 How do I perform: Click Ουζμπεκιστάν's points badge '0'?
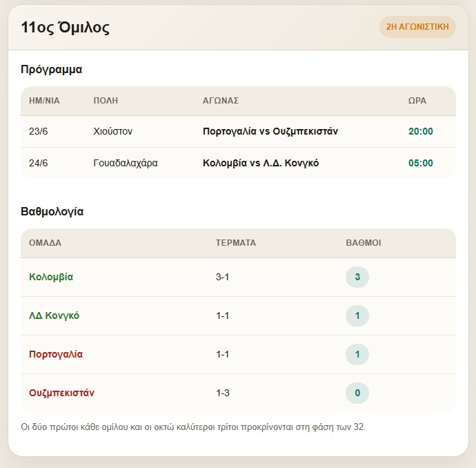pos(357,393)
